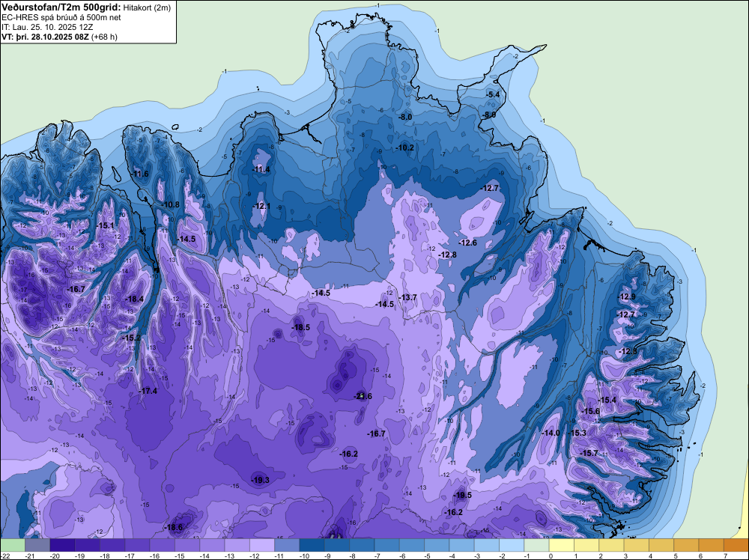The width and height of the screenshot is (749, 560).
Task: Click the 'Veðurstofan/T2m 500grid:' title text
Action: tap(61, 7)
